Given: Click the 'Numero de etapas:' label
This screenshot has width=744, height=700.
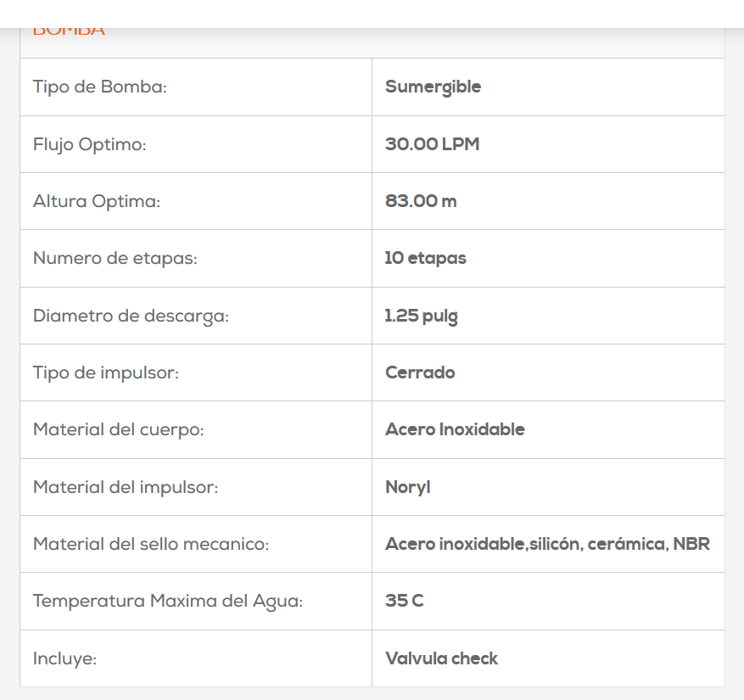Looking at the screenshot, I should click(115, 259).
